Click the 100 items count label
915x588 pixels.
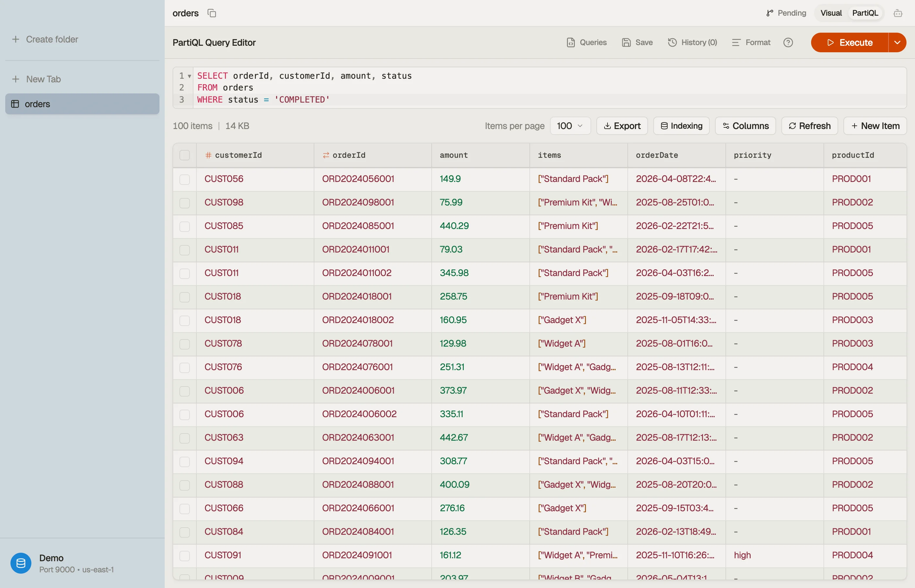(x=192, y=126)
